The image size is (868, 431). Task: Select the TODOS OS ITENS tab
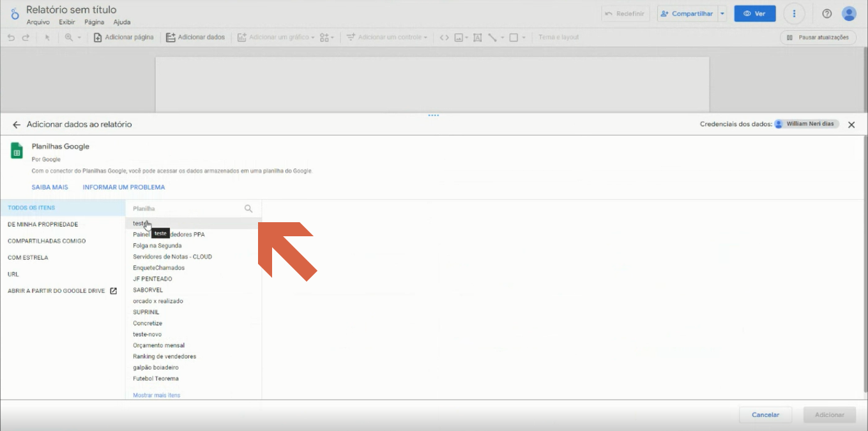click(x=63, y=208)
